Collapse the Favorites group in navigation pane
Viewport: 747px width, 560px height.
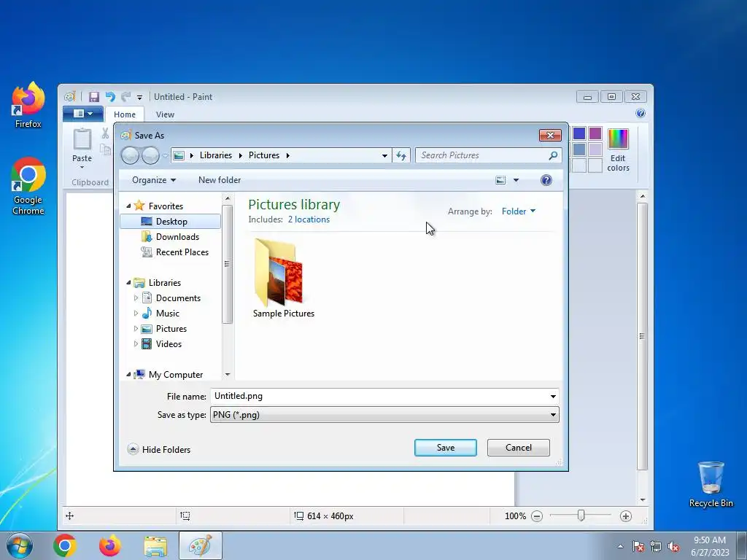[128, 206]
